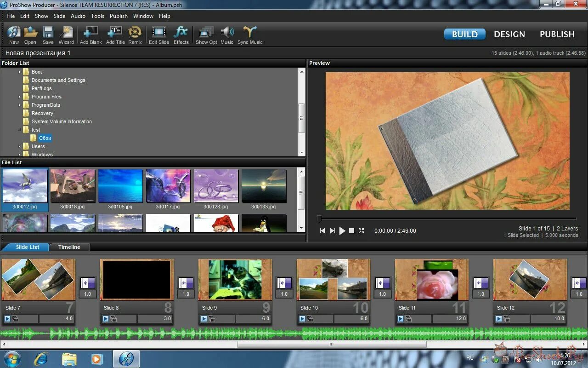588x368 pixels.
Task: Open Windows Media Player from taskbar
Action: click(x=97, y=359)
